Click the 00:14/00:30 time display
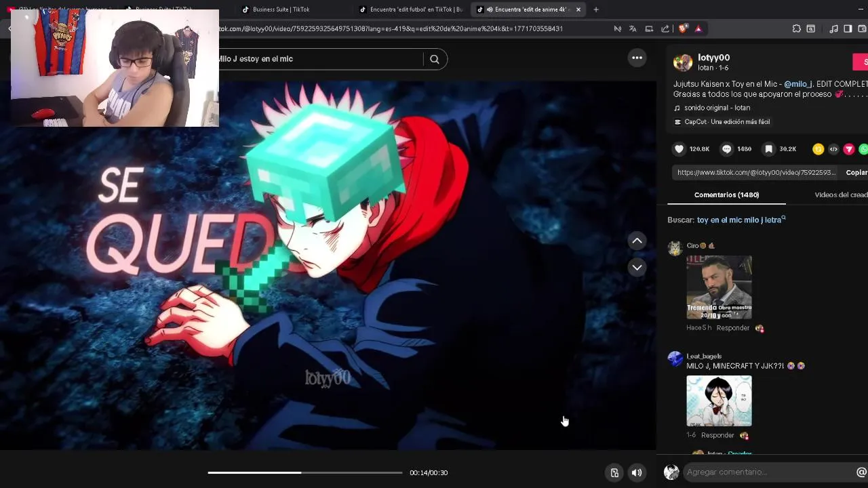 429,472
